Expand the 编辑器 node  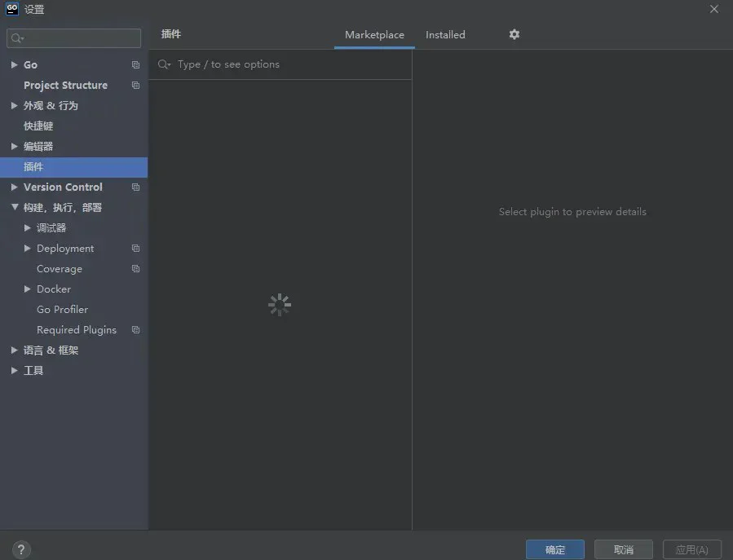click(15, 146)
